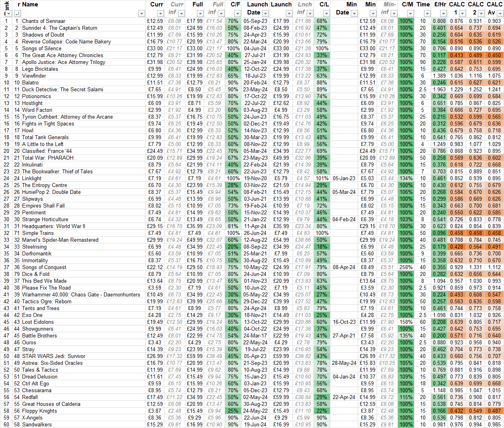504x428 pixels.
Task: Open the Curr inf column filter dropdown
Action: point(182,14)
